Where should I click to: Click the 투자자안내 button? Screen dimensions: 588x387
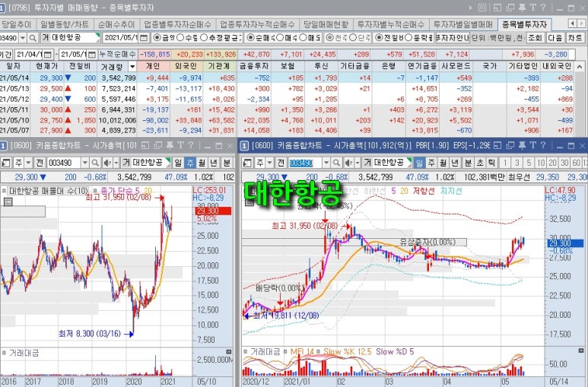tap(453, 38)
